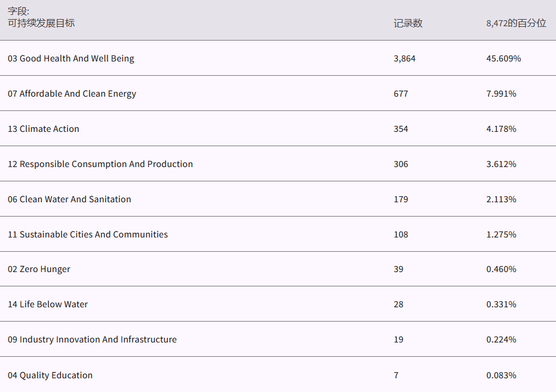Screen dimensions: 556x392
Task: Click the 1.275% percentage value
Action: [x=501, y=234]
